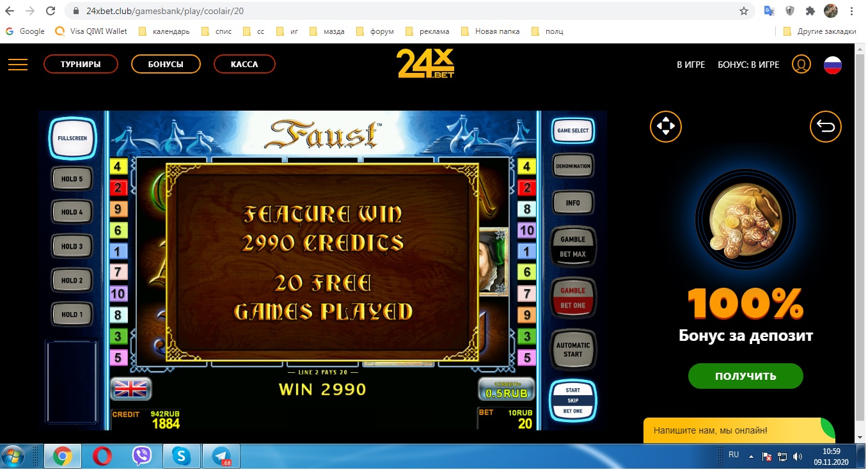Image resolution: width=868 pixels, height=470 pixels.
Task: Open GAME SELECT
Action: click(573, 131)
